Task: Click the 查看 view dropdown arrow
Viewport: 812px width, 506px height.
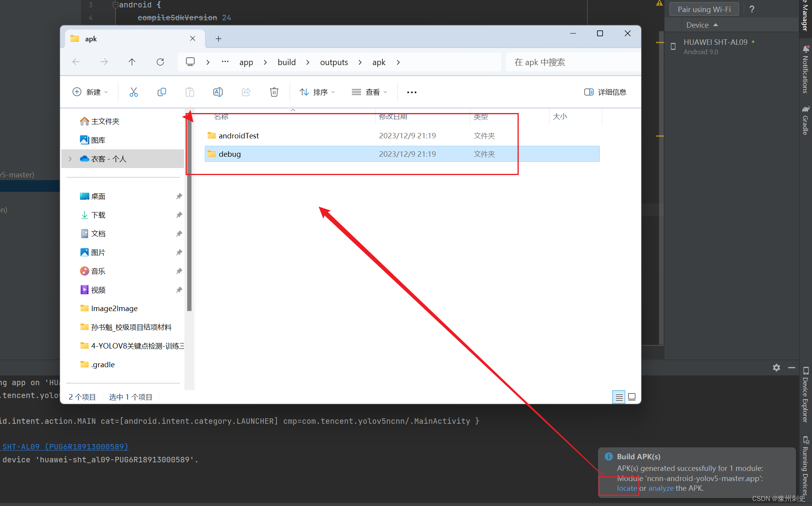Action: pyautogui.click(x=387, y=92)
